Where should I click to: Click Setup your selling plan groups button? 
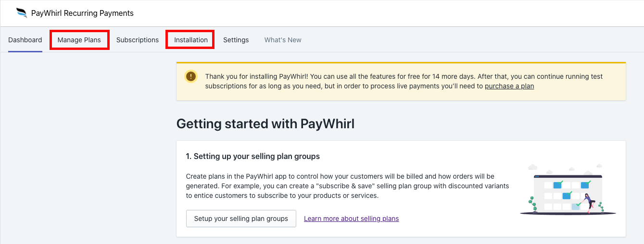pyautogui.click(x=241, y=219)
